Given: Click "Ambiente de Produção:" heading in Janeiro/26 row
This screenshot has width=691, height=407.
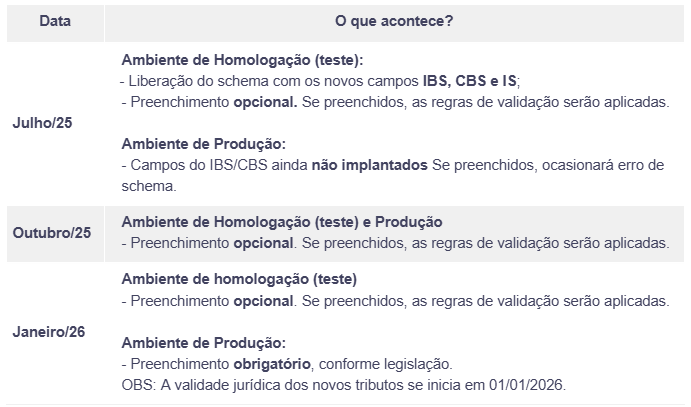Looking at the screenshot, I should (203, 343).
